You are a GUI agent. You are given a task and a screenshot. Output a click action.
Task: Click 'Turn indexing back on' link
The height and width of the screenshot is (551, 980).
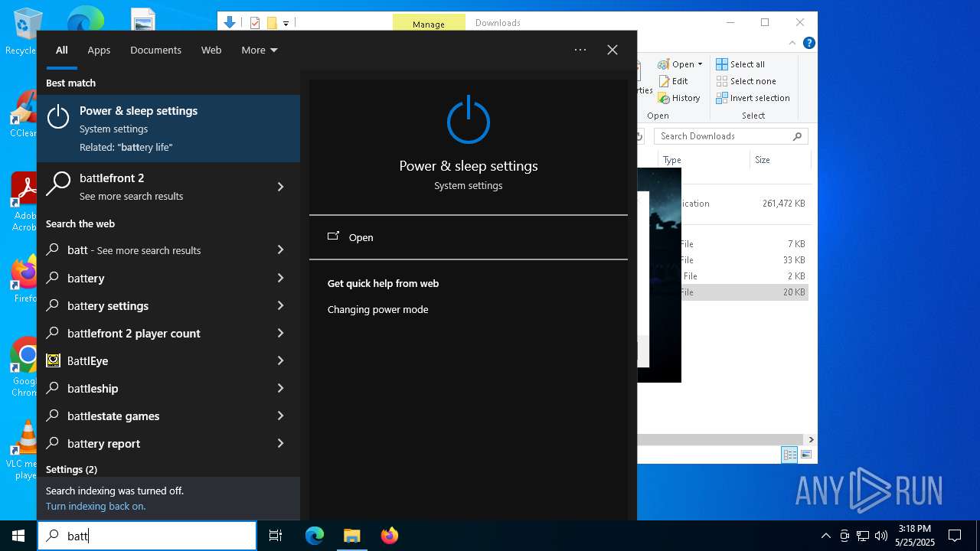pyautogui.click(x=96, y=506)
